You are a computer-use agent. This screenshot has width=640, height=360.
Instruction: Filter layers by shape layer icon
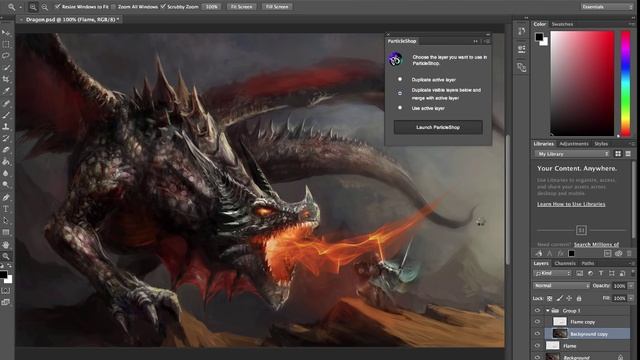click(611, 273)
